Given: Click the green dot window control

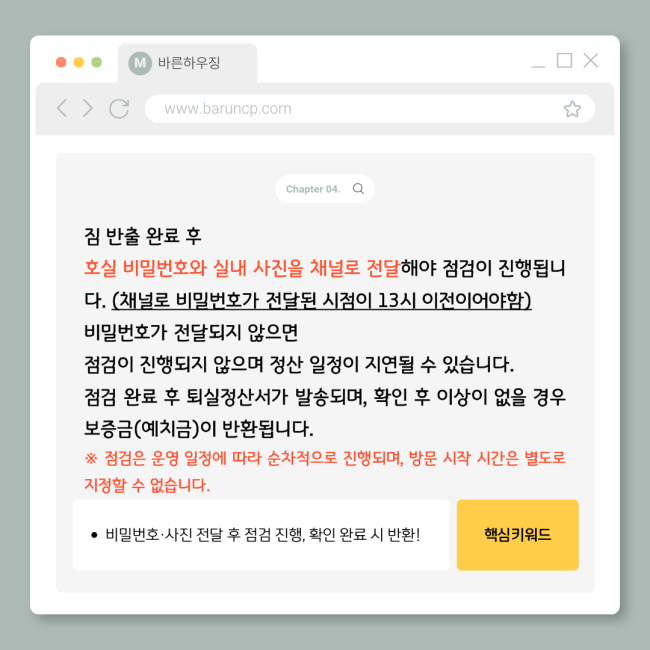Looking at the screenshot, I should [97, 62].
